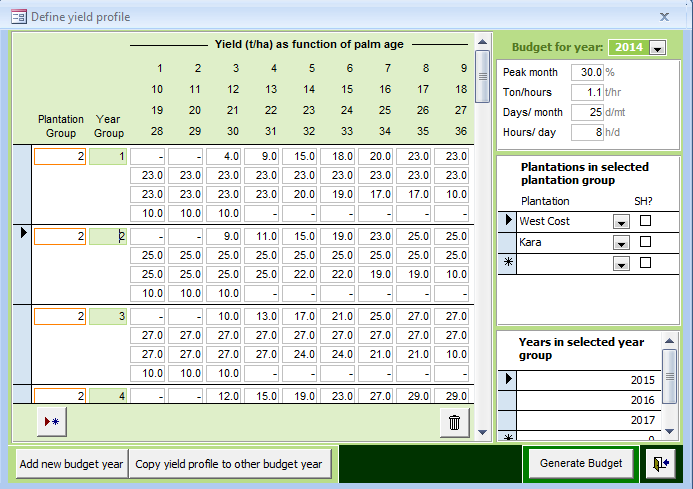Click the 20.0 age-7 cell in Year Group 1
693x489 pixels.
(x=376, y=157)
